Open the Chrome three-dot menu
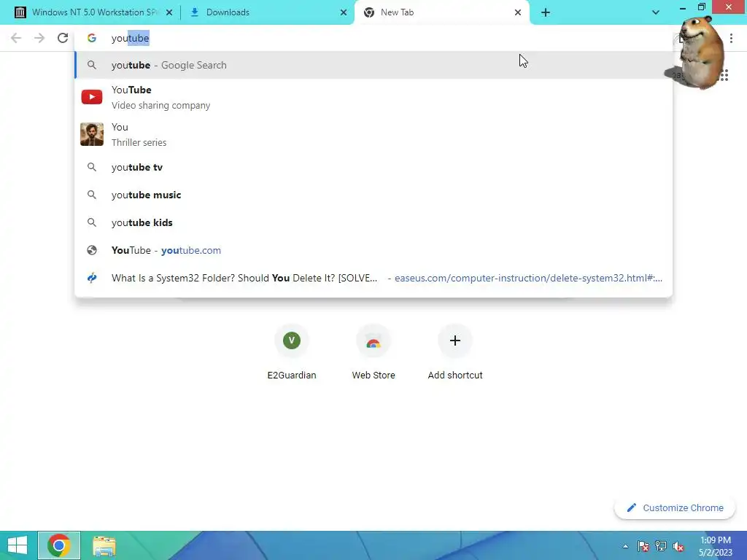 tap(731, 38)
